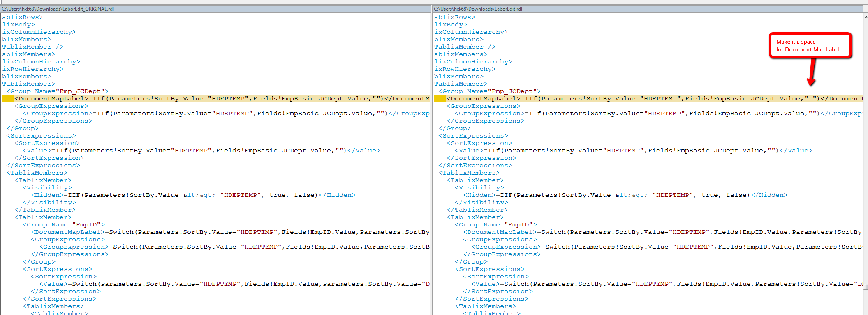Click GroupExpression IIf line in left pane
This screenshot has height=315, width=868.
point(226,113)
